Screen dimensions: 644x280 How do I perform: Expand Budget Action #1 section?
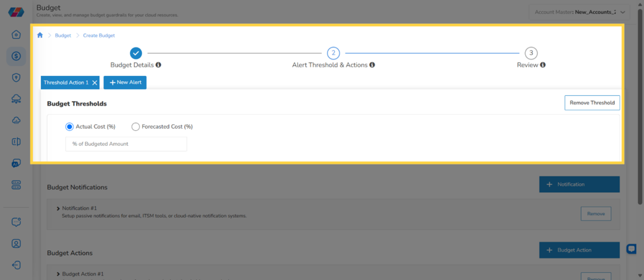click(x=58, y=274)
